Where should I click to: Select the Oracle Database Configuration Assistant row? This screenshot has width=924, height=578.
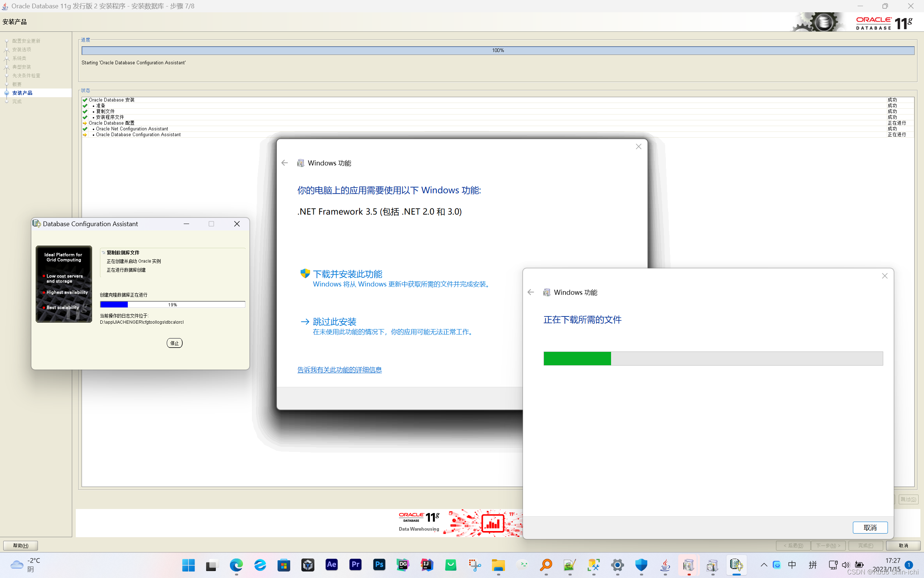coord(498,134)
